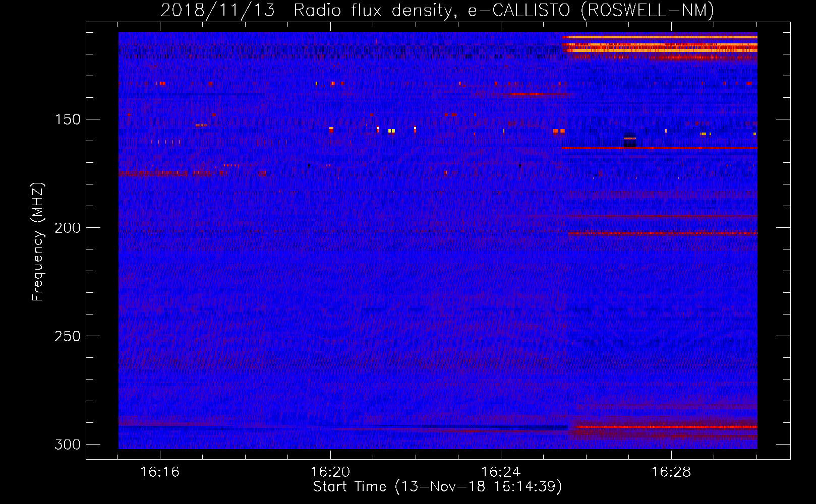The image size is (816, 504).
Task: Click the '16:20' time tick label
Action: [330, 472]
